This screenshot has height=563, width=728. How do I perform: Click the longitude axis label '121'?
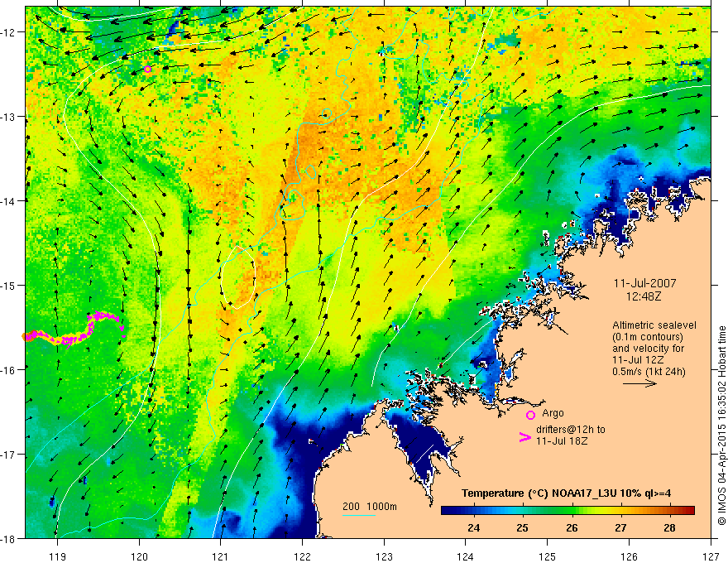221,556
